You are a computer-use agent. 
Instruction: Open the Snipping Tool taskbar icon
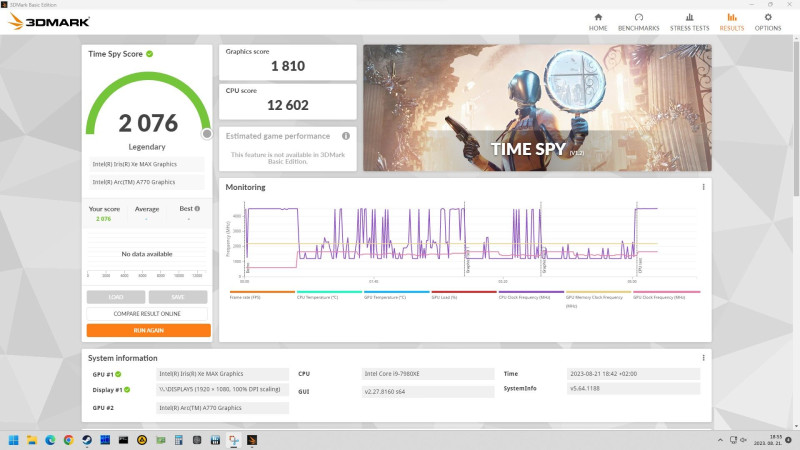coord(234,440)
